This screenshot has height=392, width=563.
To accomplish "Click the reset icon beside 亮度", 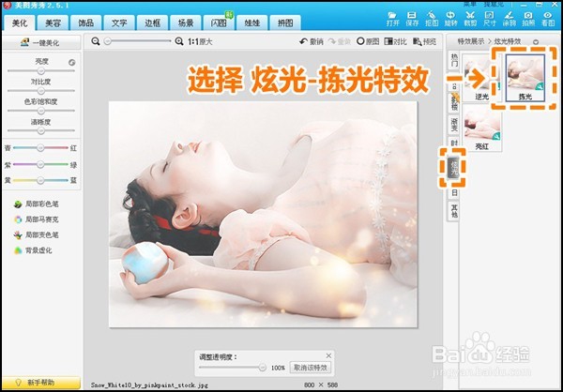I will 72,63.
